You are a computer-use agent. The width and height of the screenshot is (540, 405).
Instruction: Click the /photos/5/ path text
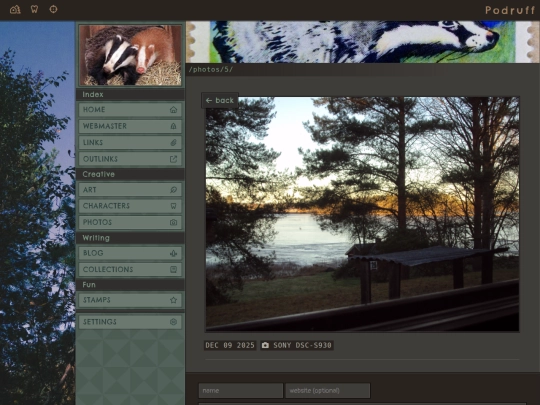tap(210, 70)
